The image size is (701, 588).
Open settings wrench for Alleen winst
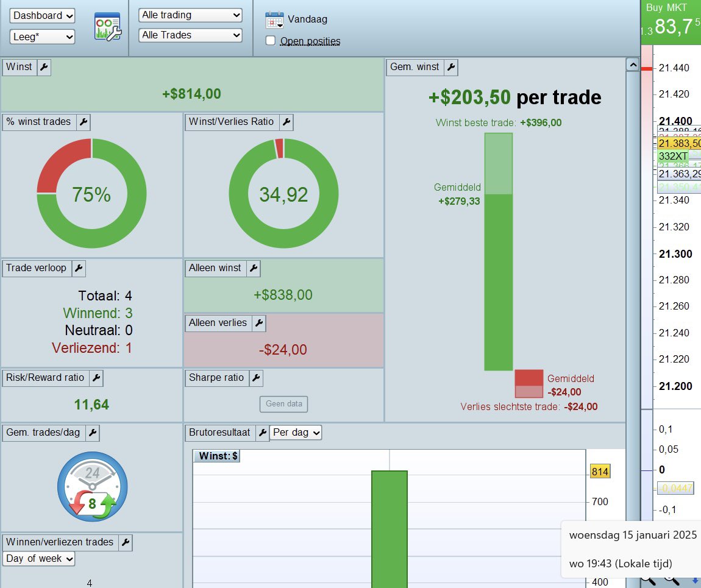[x=254, y=268]
